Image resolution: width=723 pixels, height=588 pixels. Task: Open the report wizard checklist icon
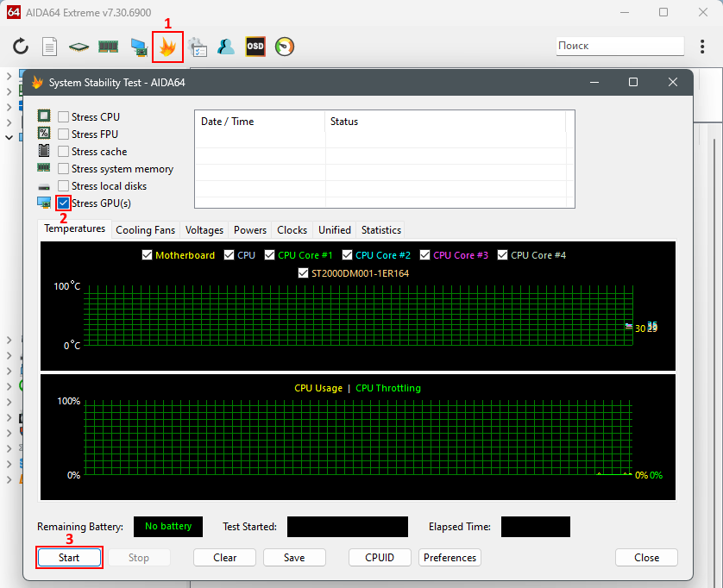click(198, 47)
